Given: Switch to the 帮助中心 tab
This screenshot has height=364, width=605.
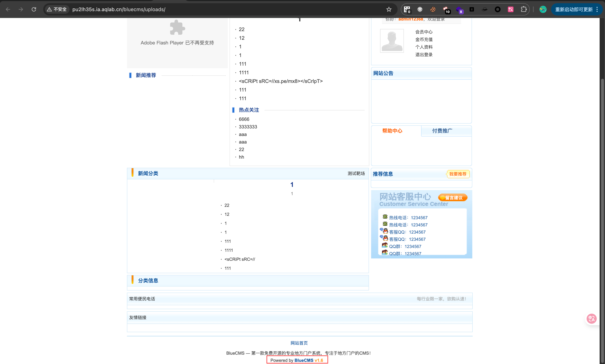Looking at the screenshot, I should click(392, 131).
